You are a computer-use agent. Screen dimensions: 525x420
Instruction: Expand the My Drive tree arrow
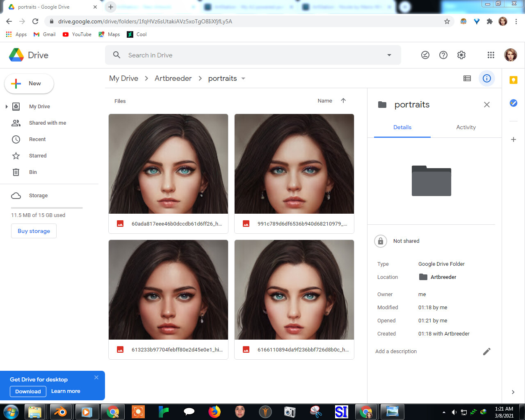[x=7, y=107]
